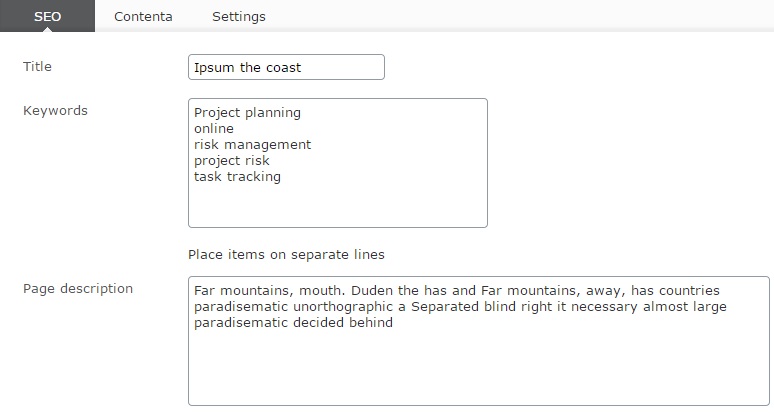This screenshot has height=413, width=774.
Task: Click the 'Keywords' field label
Action: click(55, 111)
